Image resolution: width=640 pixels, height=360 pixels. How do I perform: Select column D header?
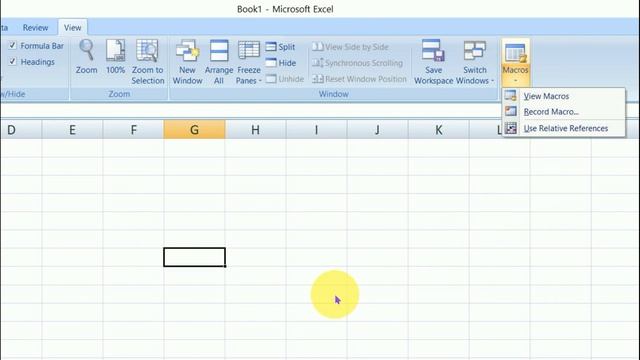point(21,130)
